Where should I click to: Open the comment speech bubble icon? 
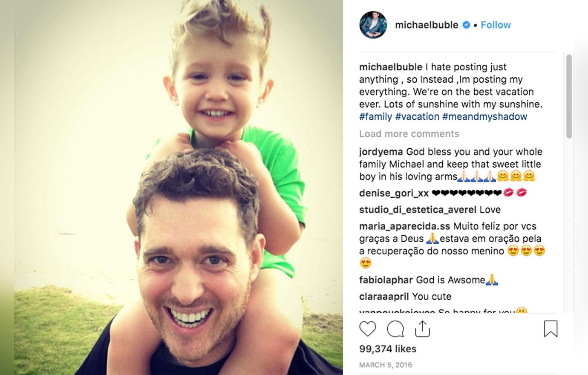pyautogui.click(x=395, y=329)
